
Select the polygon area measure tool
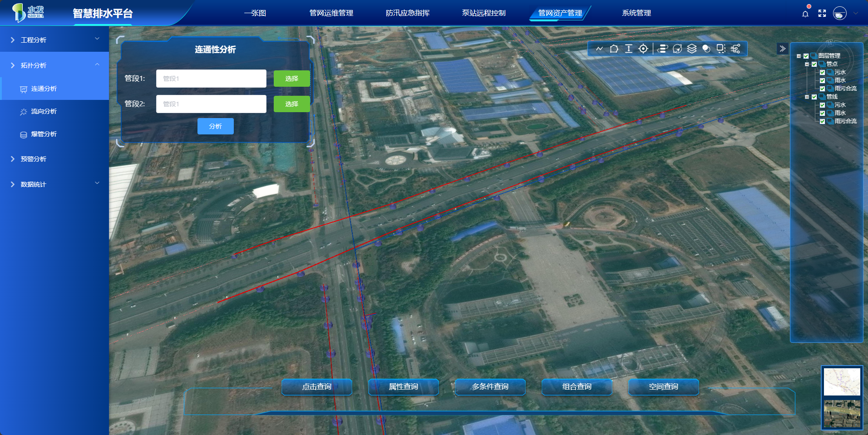pos(614,49)
